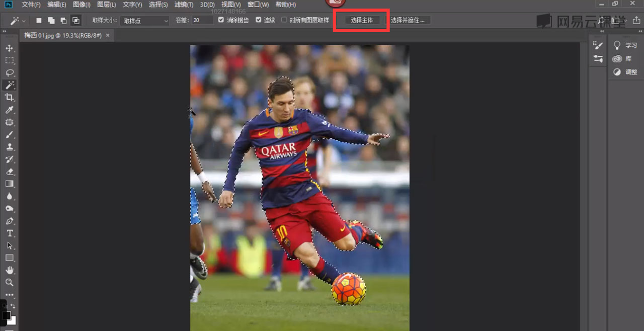This screenshot has width=644, height=331.
Task: Select the Eyedropper tool
Action: pos(9,110)
